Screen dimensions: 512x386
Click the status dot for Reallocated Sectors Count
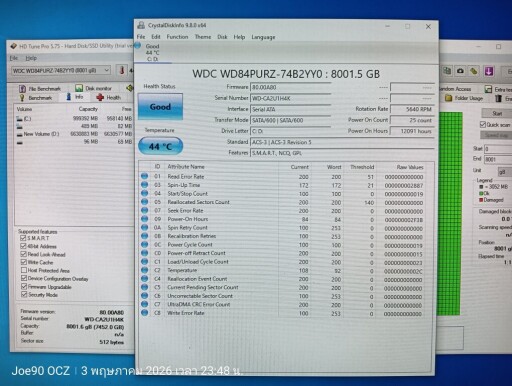click(x=144, y=202)
